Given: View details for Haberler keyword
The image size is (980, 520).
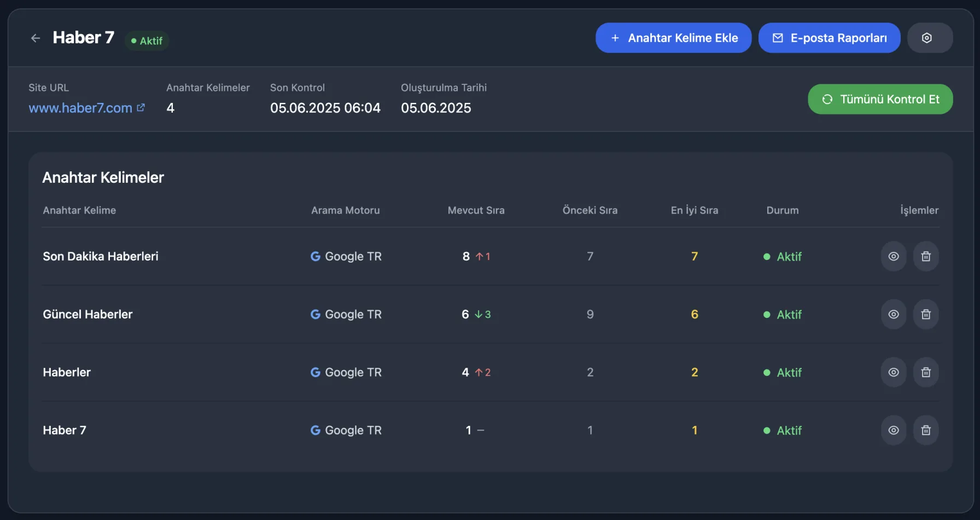Looking at the screenshot, I should click(893, 372).
